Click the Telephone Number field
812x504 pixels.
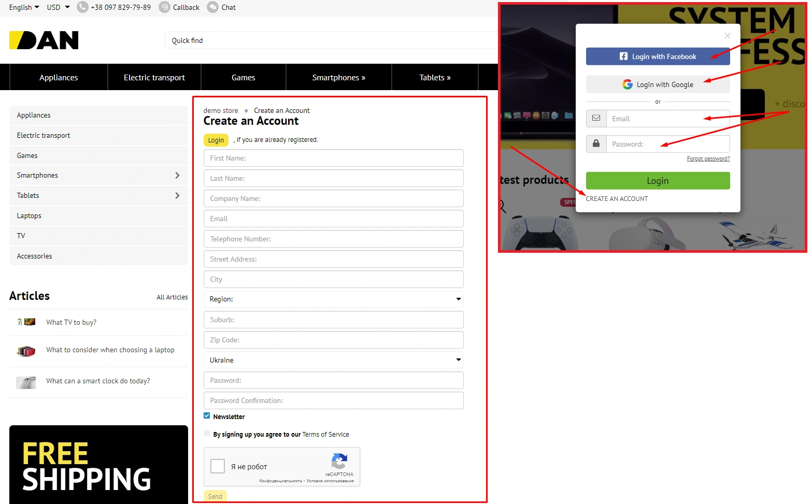[x=334, y=239]
